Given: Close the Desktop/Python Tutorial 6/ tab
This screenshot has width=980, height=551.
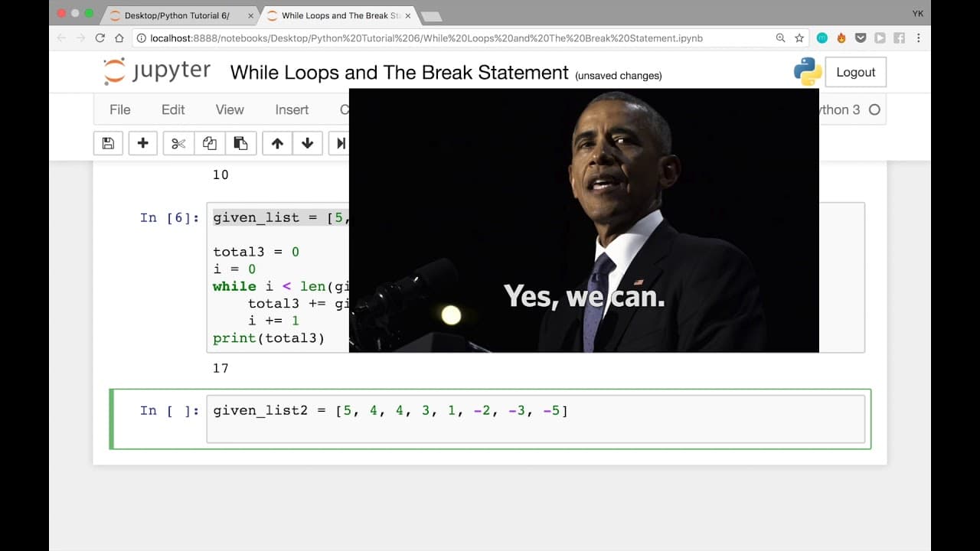Looking at the screenshot, I should click(249, 15).
